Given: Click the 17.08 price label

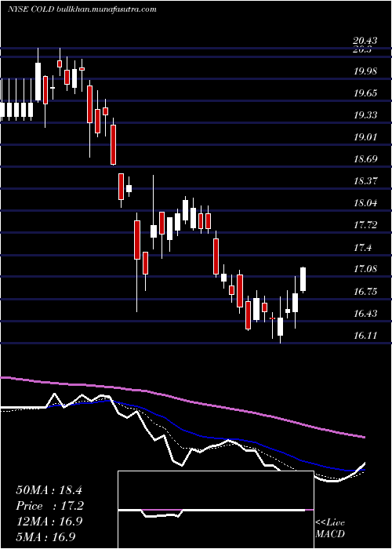Looking at the screenshot, I should (365, 269).
